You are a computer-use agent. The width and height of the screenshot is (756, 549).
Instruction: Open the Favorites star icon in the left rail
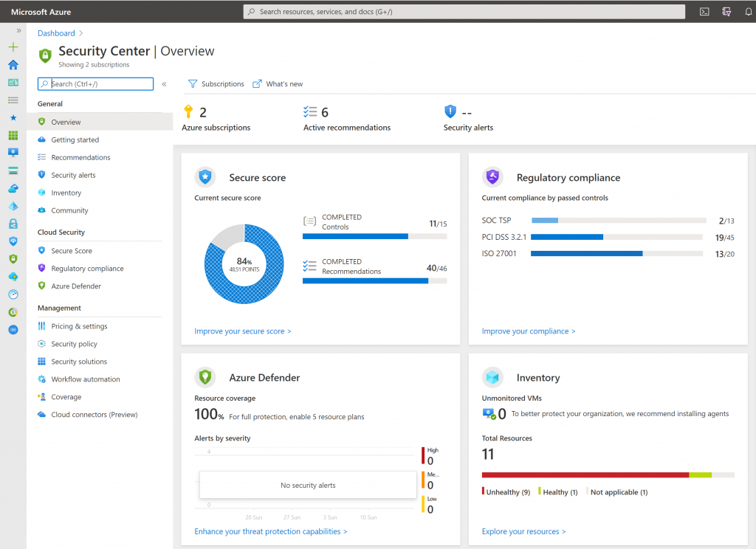(x=13, y=117)
